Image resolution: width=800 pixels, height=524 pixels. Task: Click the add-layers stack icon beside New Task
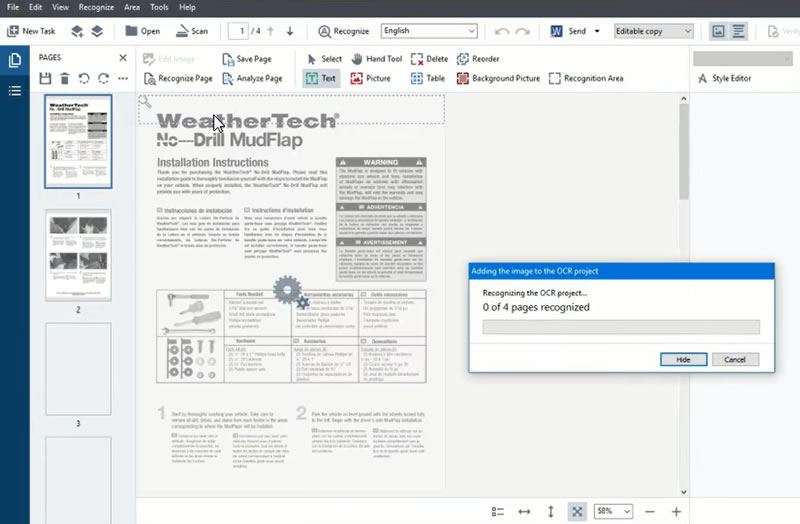(77, 31)
